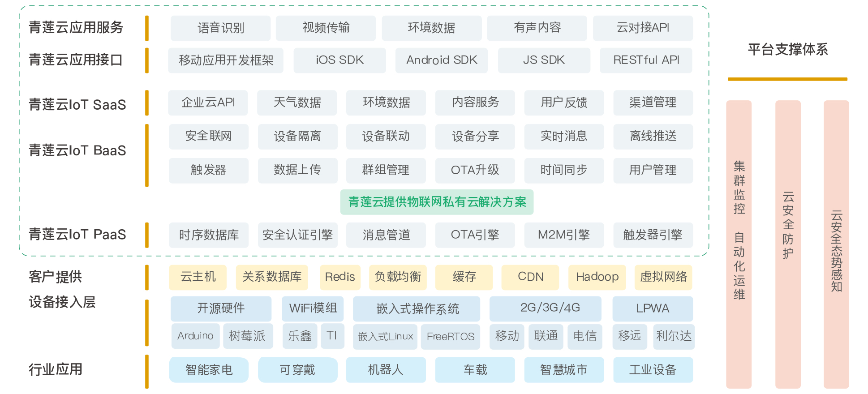Click the OTA升级 box
Viewport: 868px width, 394px height.
(x=475, y=170)
